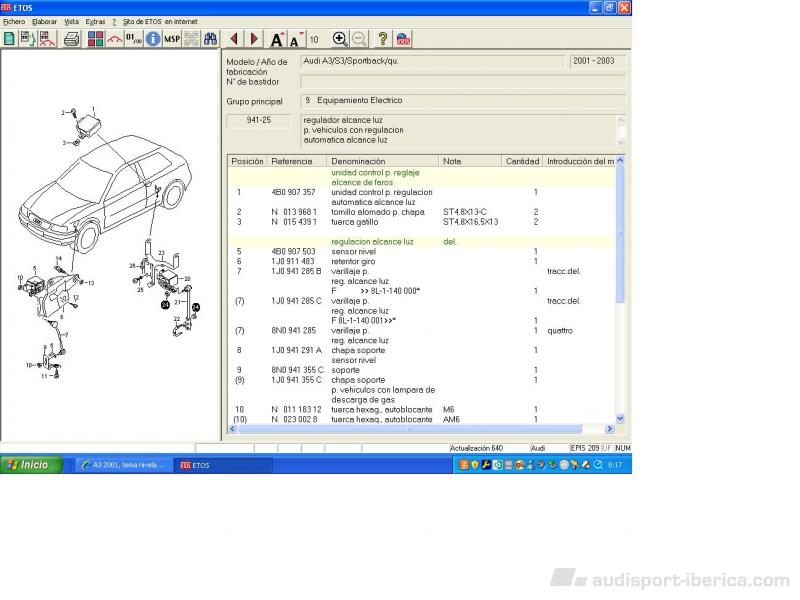The height and width of the screenshot is (600, 800).
Task: Click horizontal scrollbar left arrow
Action: pos(233,429)
